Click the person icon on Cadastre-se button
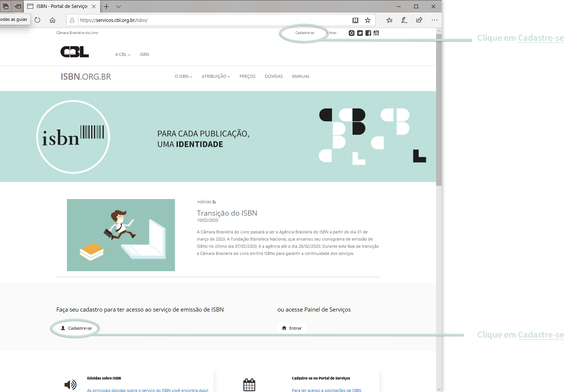The height and width of the screenshot is (392, 588). pyautogui.click(x=63, y=328)
